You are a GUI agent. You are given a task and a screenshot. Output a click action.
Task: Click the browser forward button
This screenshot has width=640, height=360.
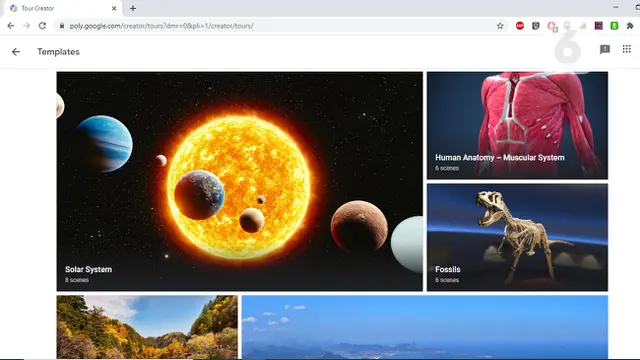(x=27, y=26)
